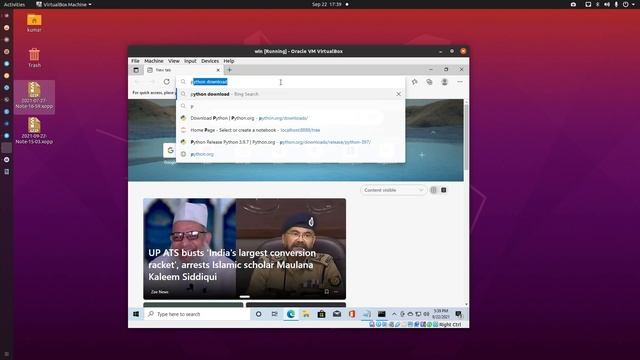Choose Home Page notebook localhost suggestion
This screenshot has width=640, height=360.
pos(291,130)
